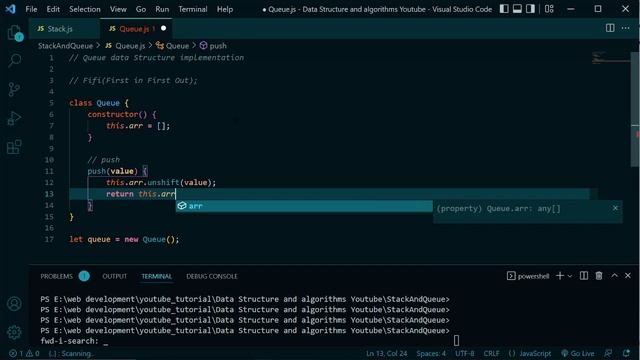Close the suggestion details popup
Viewport: 640px width, 360px height.
point(615,208)
